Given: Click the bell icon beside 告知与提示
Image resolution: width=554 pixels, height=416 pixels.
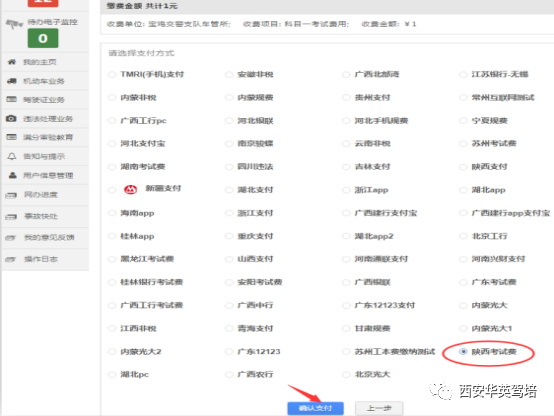Looking at the screenshot, I should click(12, 156).
